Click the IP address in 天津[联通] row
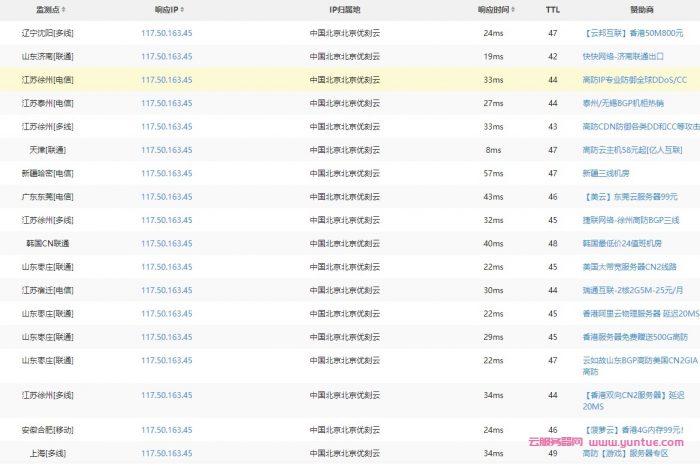The width and height of the screenshot is (700, 464). pos(167,149)
